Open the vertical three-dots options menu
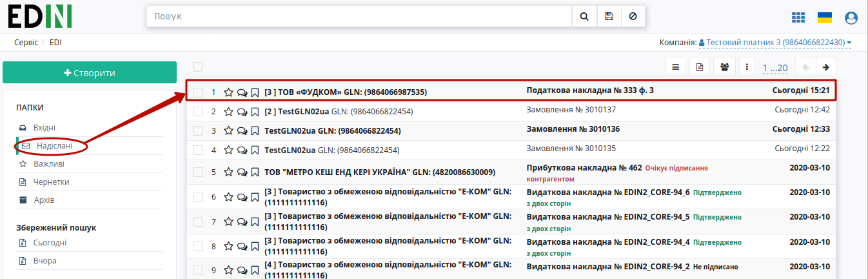Screen dimensions: 868x279 click(x=747, y=67)
